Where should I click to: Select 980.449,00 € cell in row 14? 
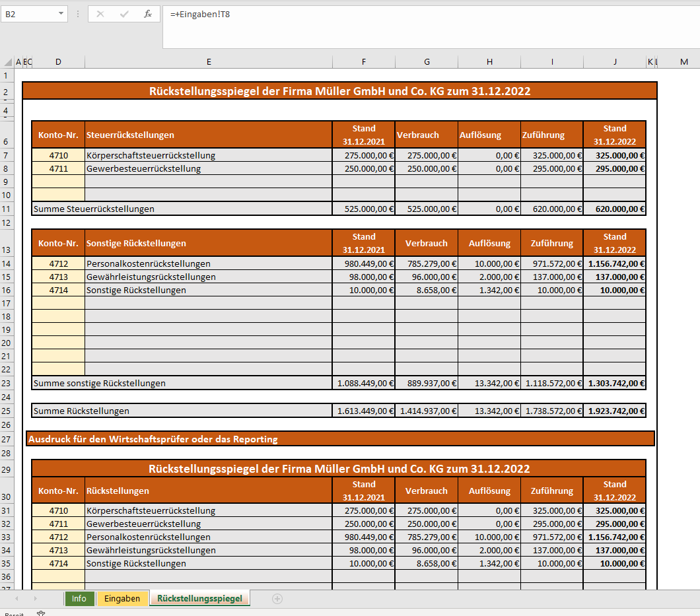click(364, 264)
